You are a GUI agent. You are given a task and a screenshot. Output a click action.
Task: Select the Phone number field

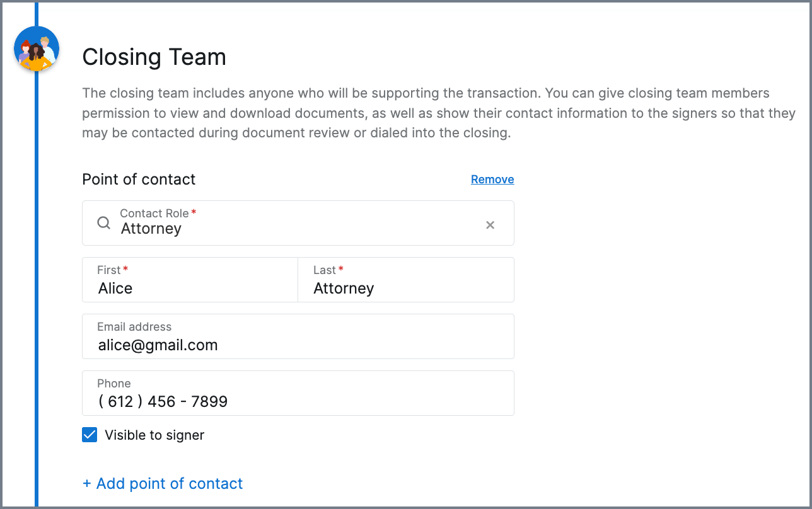298,393
